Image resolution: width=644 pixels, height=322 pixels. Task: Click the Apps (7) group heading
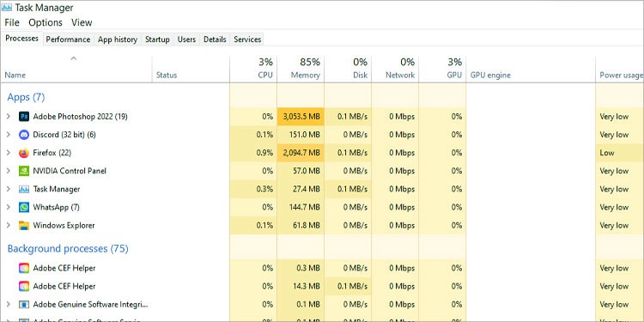(26, 97)
